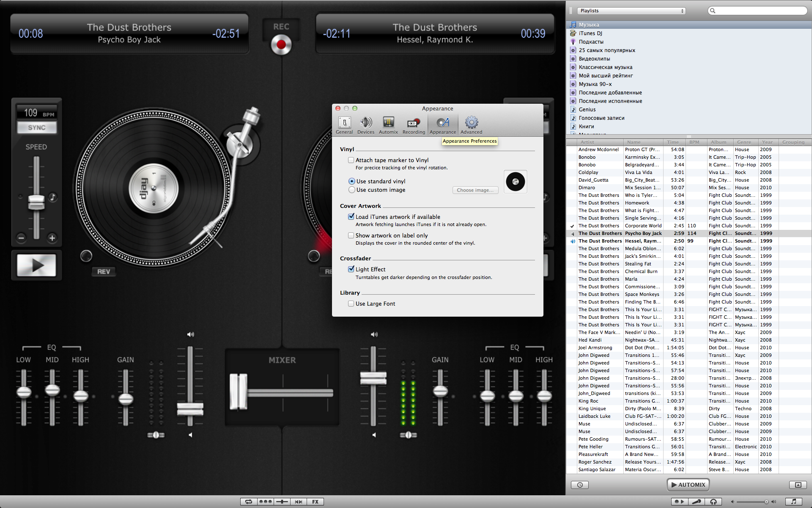
Task: Sort library by Album column
Action: 720,142
